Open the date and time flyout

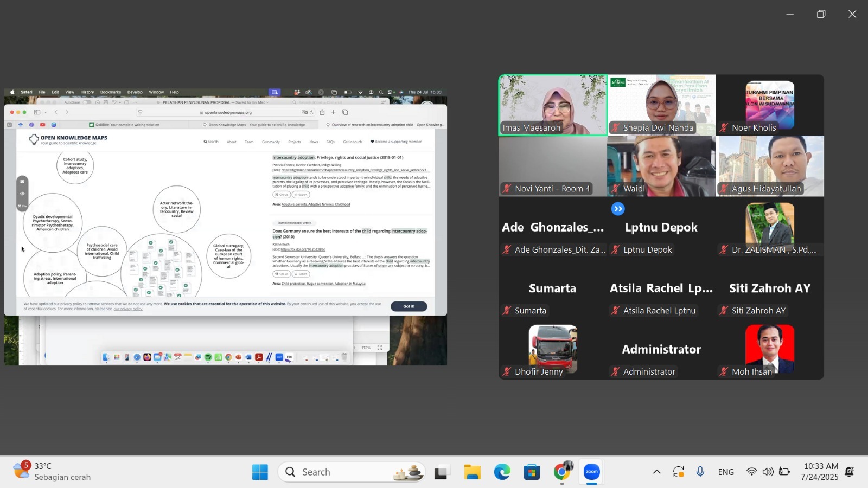(x=821, y=472)
